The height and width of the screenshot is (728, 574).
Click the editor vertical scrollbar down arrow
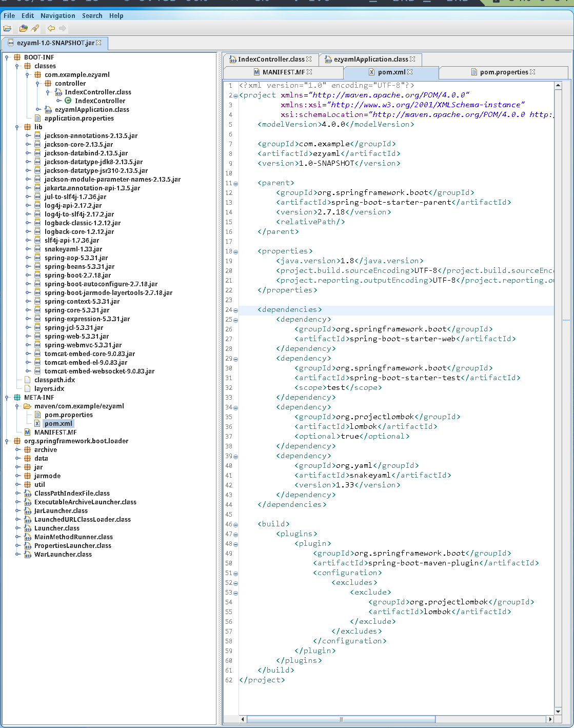coord(559,711)
